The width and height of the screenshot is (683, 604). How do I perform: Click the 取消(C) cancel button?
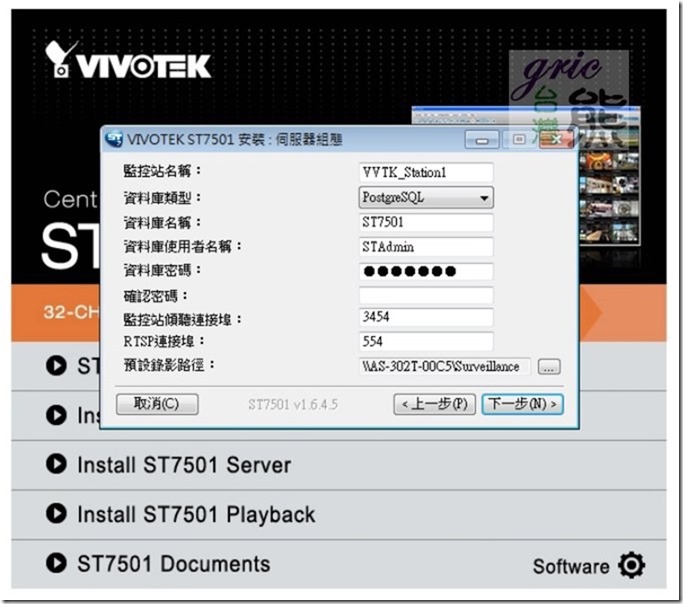157,404
